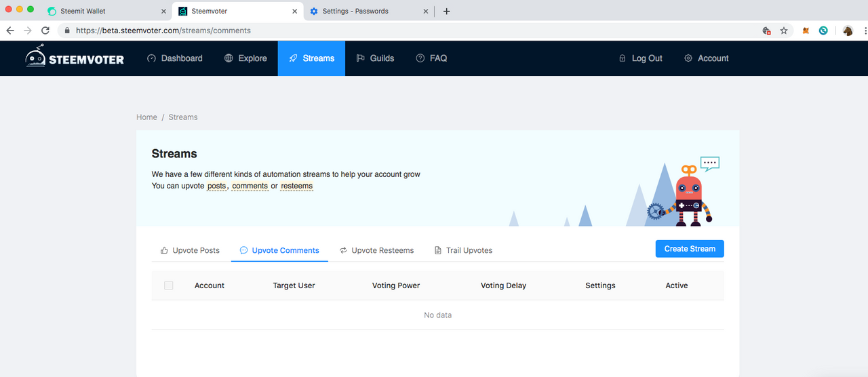The height and width of the screenshot is (377, 868).
Task: Toggle the select-all checkbox in table header
Action: pyautogui.click(x=169, y=285)
